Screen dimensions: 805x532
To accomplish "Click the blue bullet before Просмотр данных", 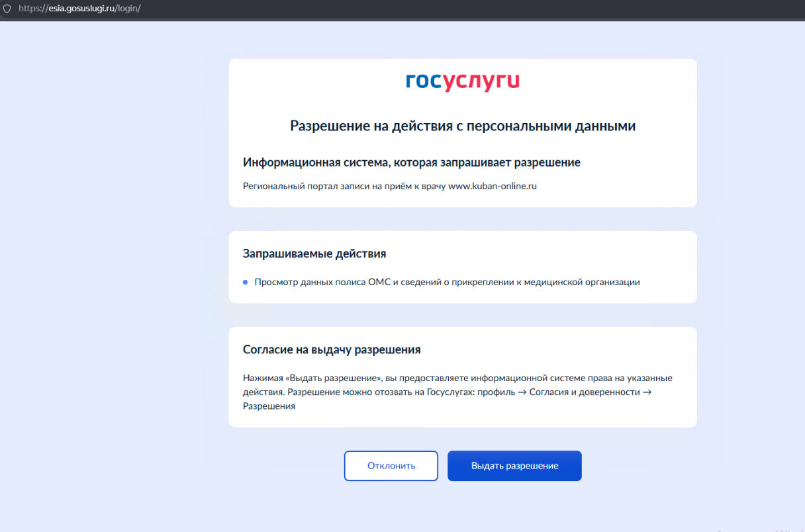I will pyautogui.click(x=245, y=282).
